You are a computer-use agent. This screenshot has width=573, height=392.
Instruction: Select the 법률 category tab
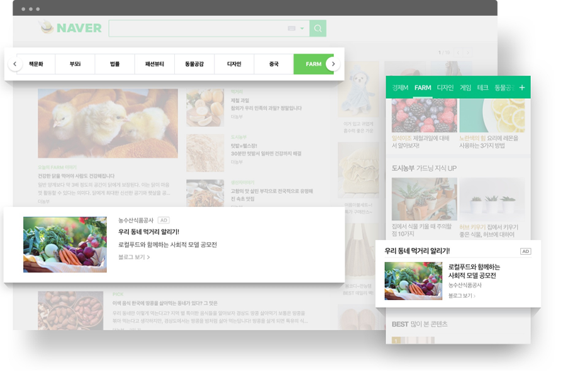click(114, 64)
